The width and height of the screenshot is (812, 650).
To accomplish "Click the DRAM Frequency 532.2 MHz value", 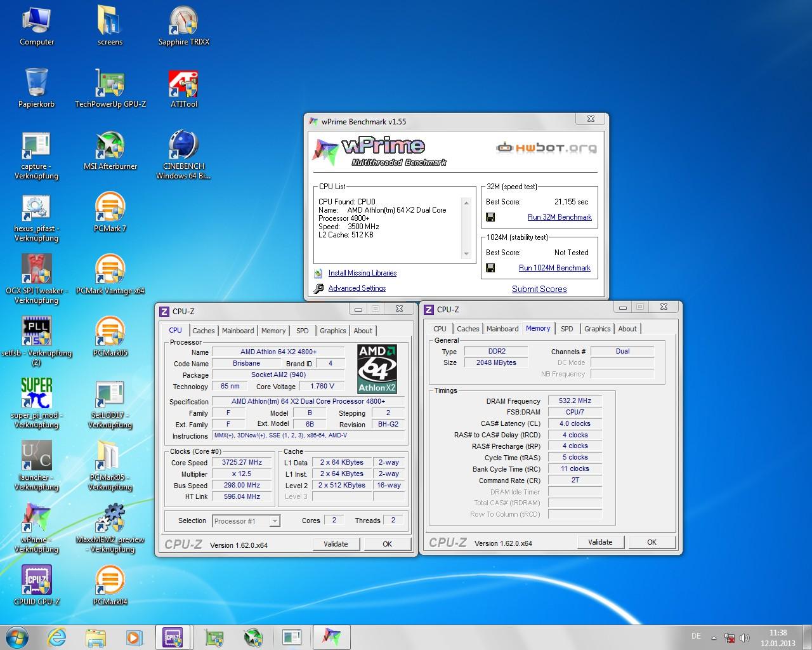I will coord(575,401).
